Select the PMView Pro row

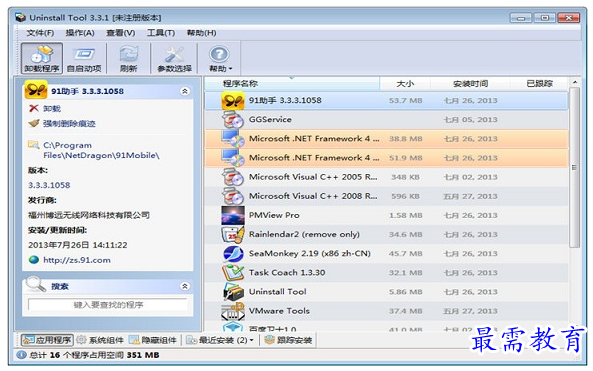[386, 215]
